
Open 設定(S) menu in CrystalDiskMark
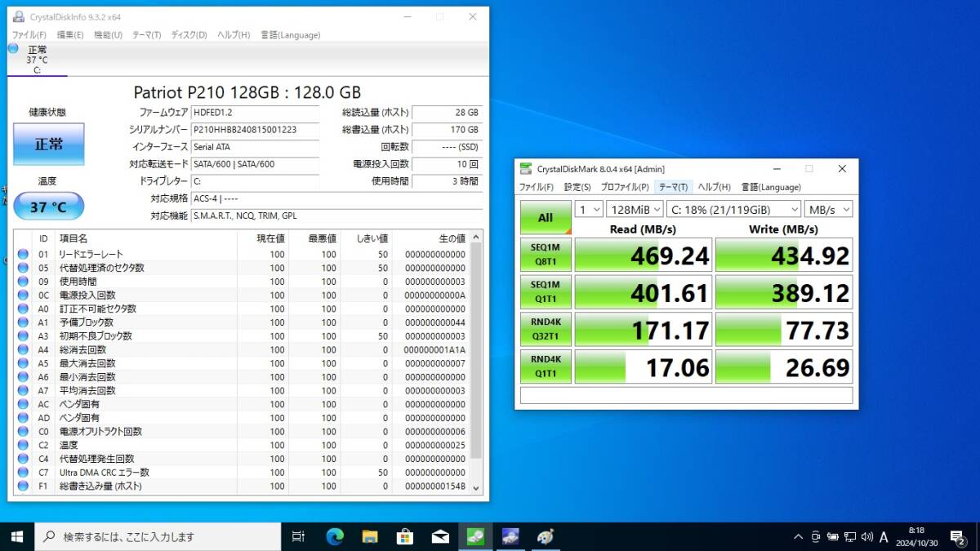(x=577, y=187)
